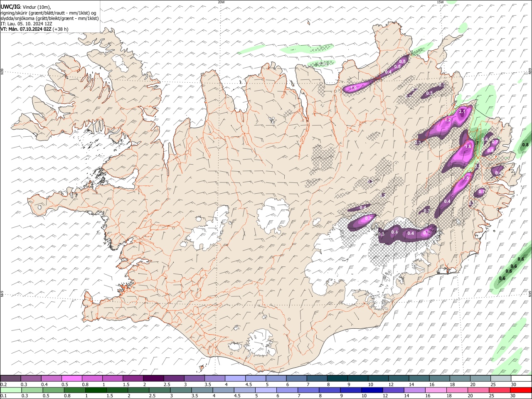This screenshot has width=532, height=399.
Task: Click the '0.4' label under the upper legend
Action: (x=44, y=384)
